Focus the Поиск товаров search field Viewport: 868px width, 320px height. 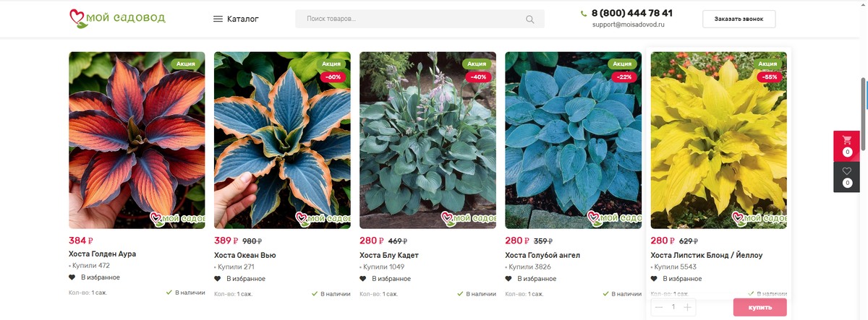[x=420, y=20]
